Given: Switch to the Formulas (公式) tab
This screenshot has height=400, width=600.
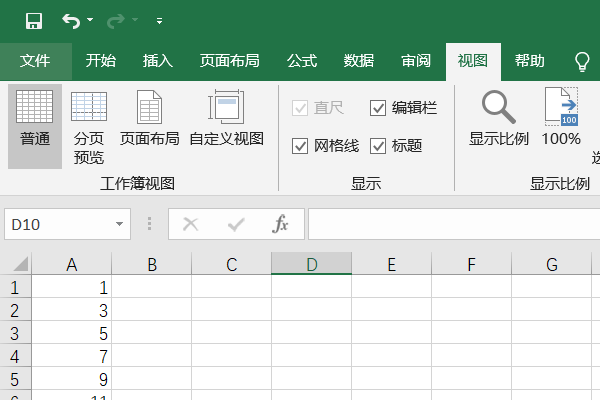Looking at the screenshot, I should [301, 61].
